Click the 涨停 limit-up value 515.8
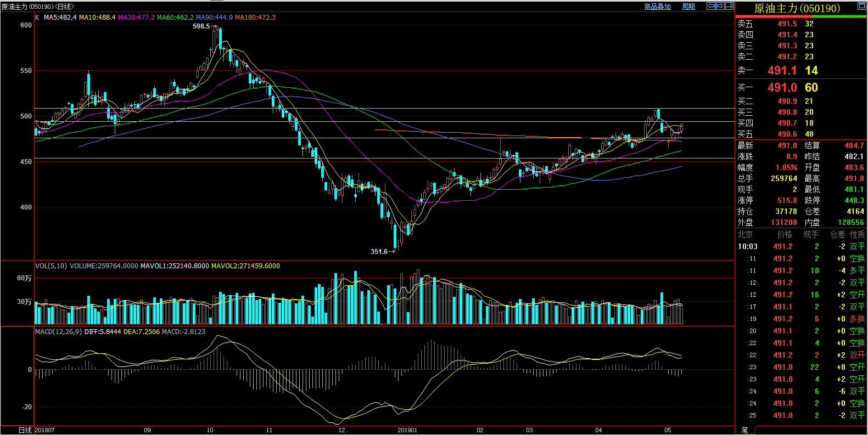Screen dimensions: 868x435 [787, 200]
